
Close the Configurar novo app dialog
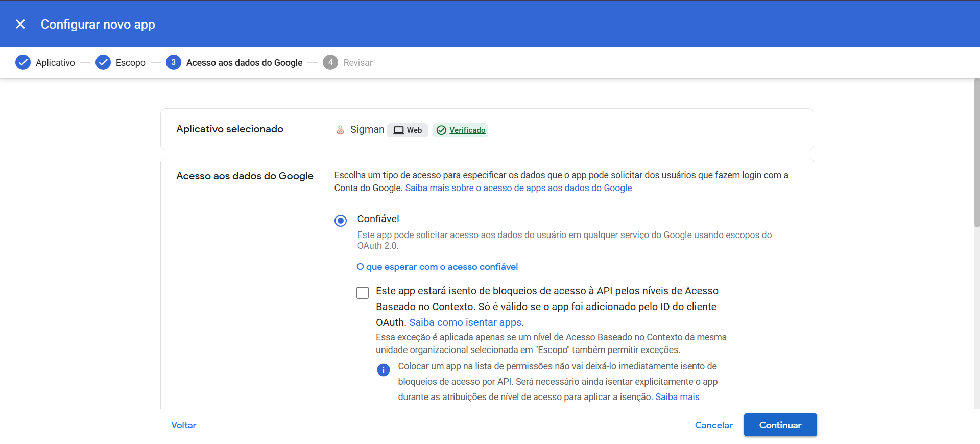pos(20,24)
